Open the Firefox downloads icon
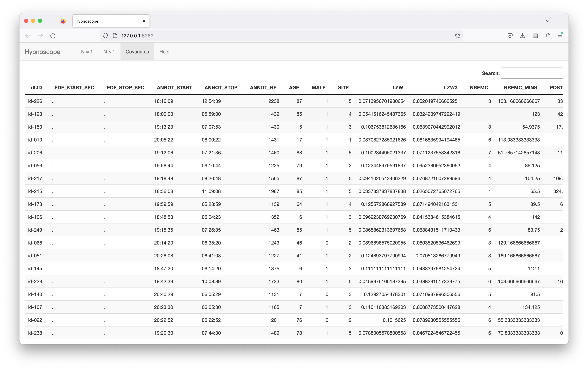 coord(522,36)
